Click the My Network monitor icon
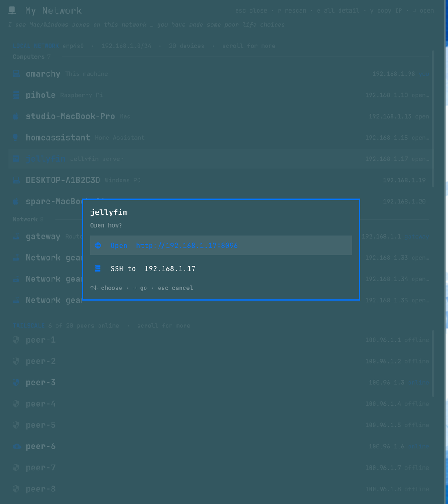Image resolution: width=448 pixels, height=504 pixels. (x=12, y=10)
